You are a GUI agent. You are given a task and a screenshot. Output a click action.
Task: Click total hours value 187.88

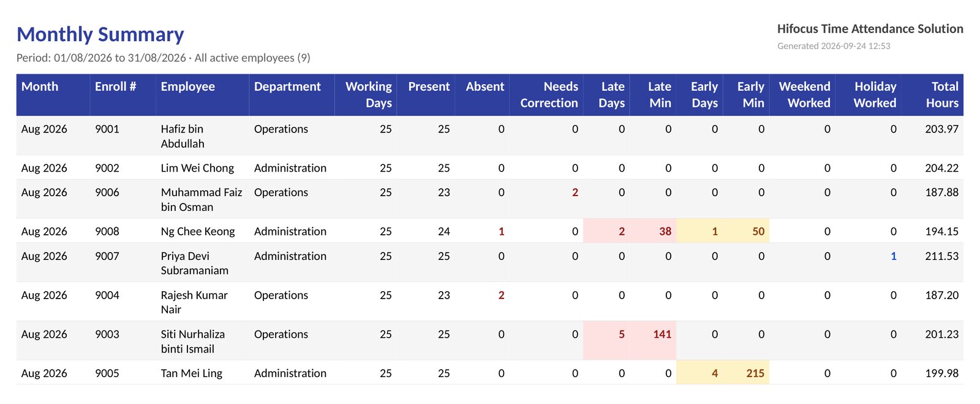[x=942, y=192]
